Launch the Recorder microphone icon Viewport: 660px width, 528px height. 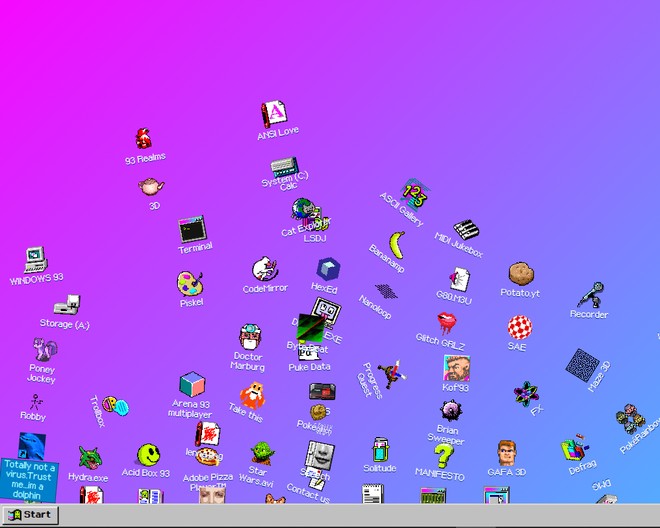point(591,295)
